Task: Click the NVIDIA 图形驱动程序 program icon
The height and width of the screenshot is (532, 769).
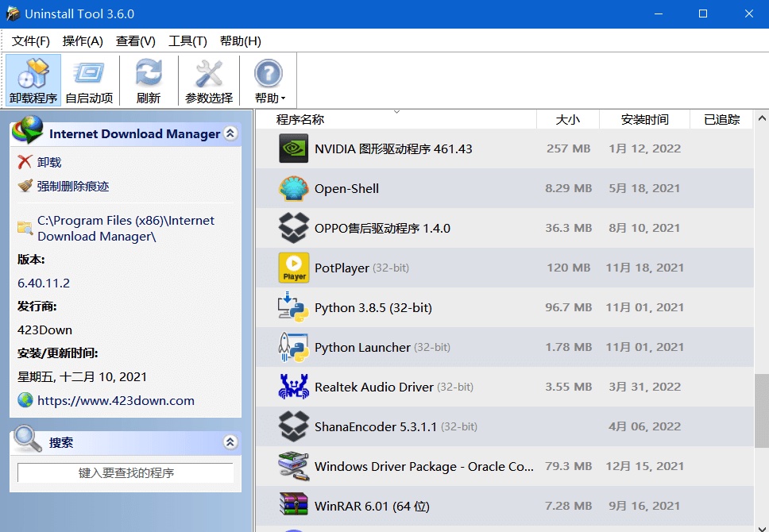Action: [x=294, y=148]
